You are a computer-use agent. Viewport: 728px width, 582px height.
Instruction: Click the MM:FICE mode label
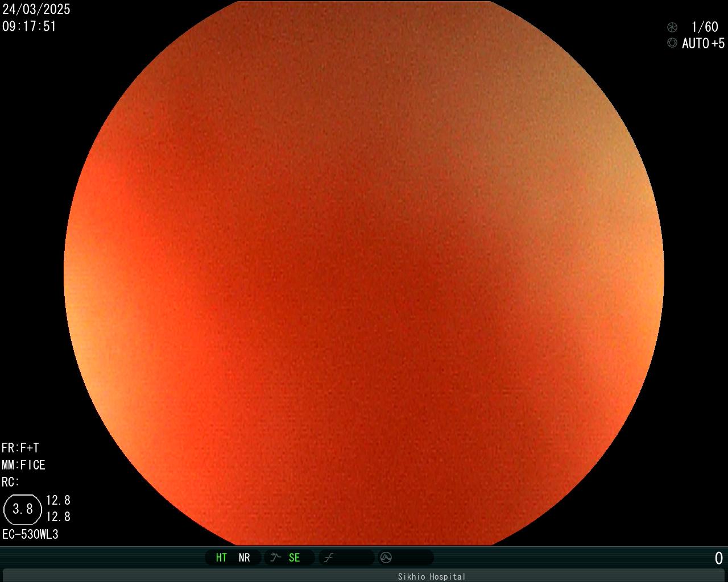24,465
